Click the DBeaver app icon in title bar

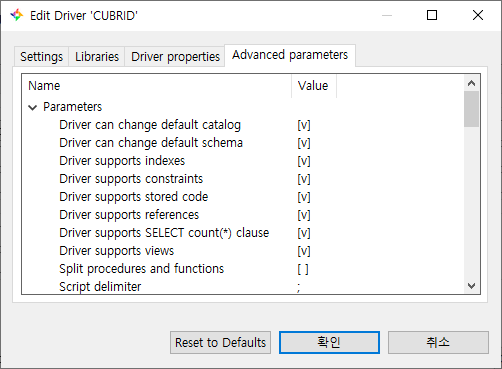[x=17, y=15]
